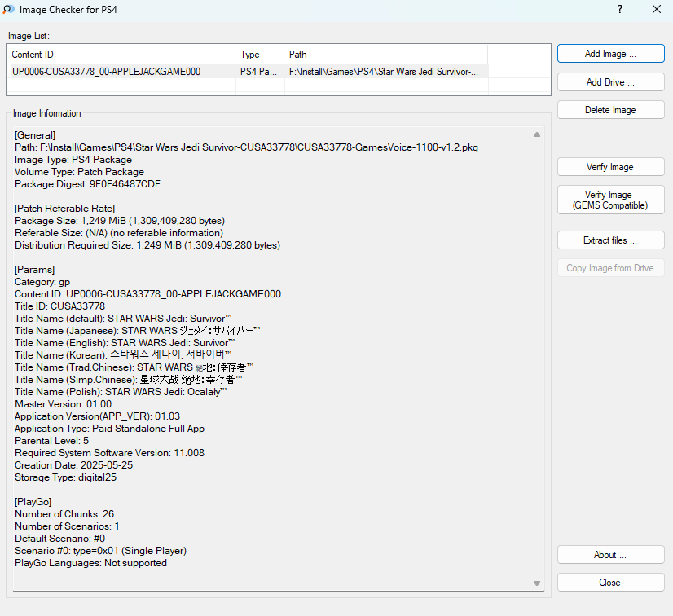
Task: Close the window with the title bar X
Action: coord(656,10)
